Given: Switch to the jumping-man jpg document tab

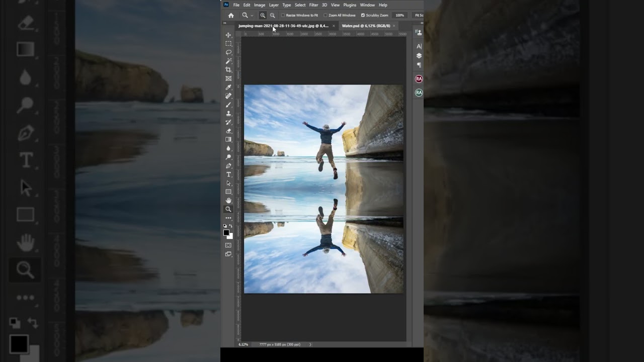Looking at the screenshot, I should (283, 26).
